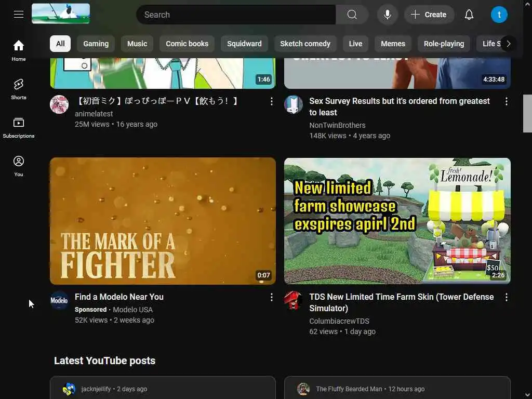532x399 pixels.
Task: Play the 1:46 anime thumbnail
Action: click(x=163, y=73)
